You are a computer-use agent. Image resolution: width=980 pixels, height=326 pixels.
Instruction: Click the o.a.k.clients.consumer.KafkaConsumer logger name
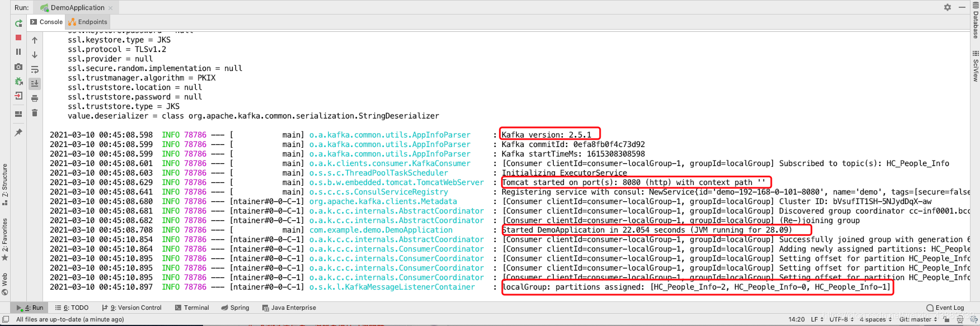(x=390, y=163)
